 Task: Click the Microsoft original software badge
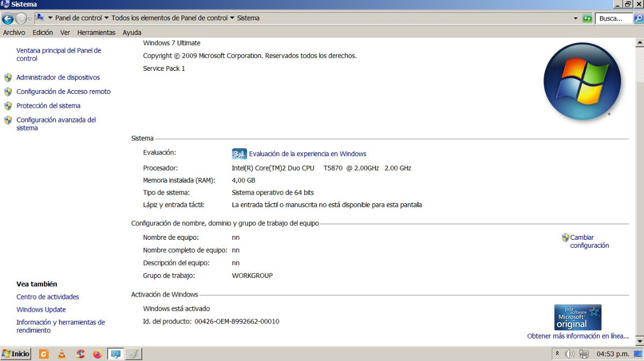[577, 318]
